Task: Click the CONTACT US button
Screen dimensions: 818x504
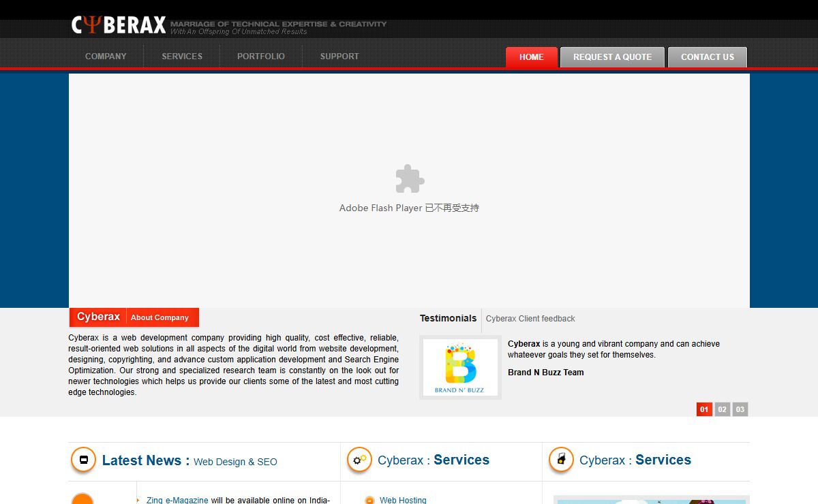Action: [x=708, y=57]
